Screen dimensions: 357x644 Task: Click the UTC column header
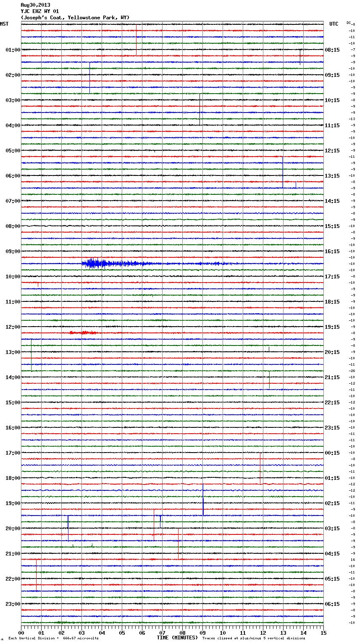(334, 24)
